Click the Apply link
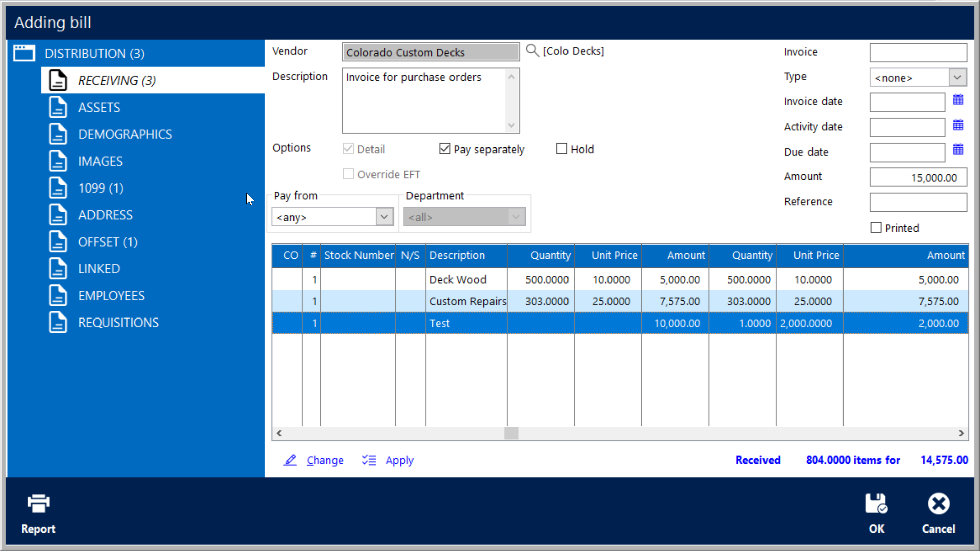Viewport: 980px width, 551px height. click(x=399, y=460)
